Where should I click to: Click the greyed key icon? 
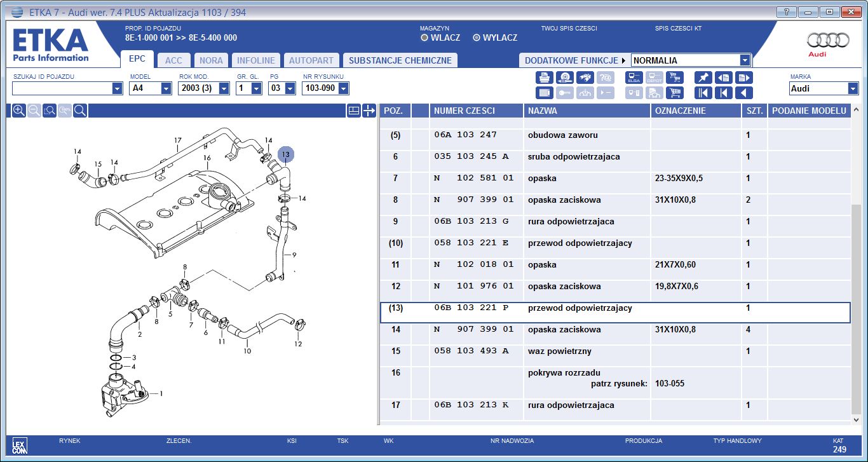click(x=565, y=93)
